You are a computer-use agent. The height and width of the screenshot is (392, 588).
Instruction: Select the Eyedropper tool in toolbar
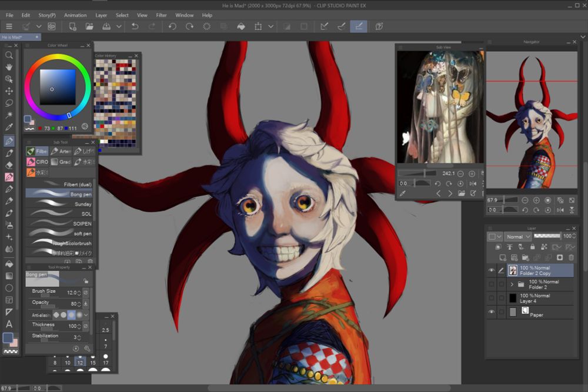point(9,128)
